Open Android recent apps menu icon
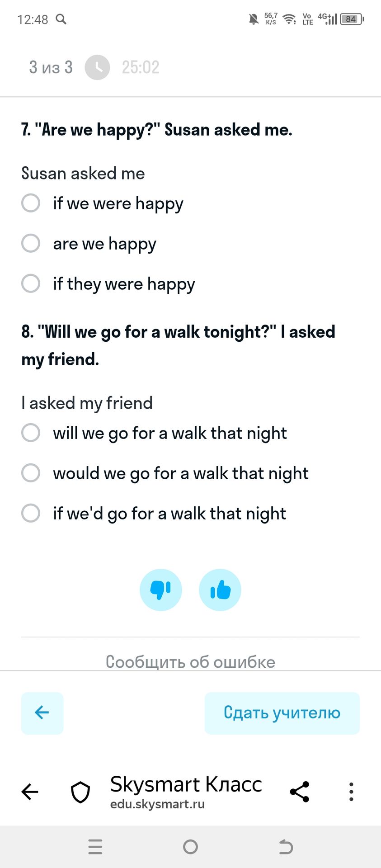Viewport: 381px width, 868px height. coord(95,847)
